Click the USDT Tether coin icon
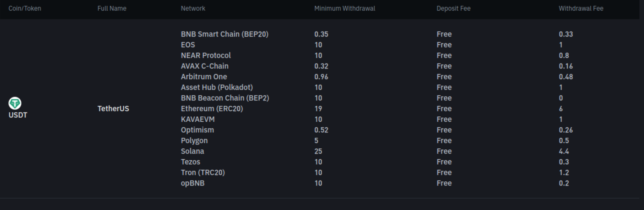Screen dimensions: 644x210 15,103
